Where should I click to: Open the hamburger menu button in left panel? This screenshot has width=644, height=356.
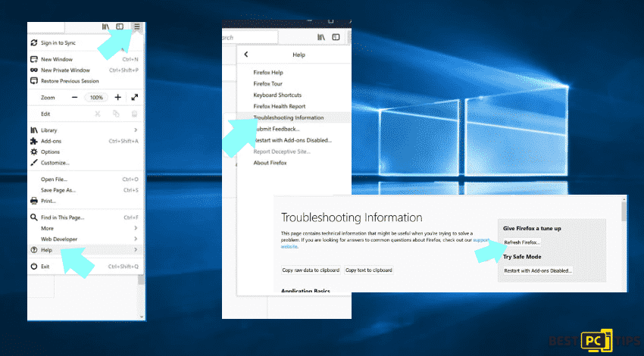pyautogui.click(x=137, y=27)
